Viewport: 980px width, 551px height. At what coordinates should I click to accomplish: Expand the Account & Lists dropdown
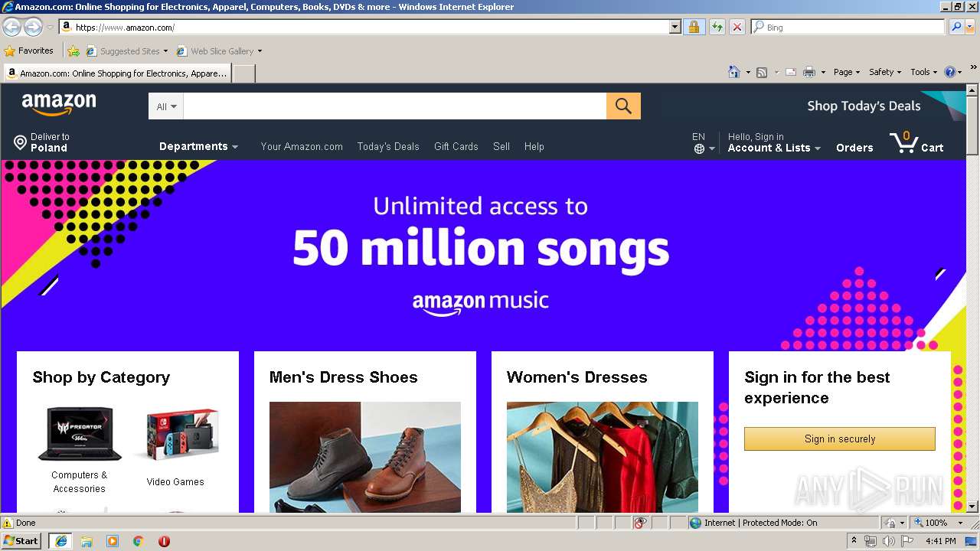click(774, 148)
